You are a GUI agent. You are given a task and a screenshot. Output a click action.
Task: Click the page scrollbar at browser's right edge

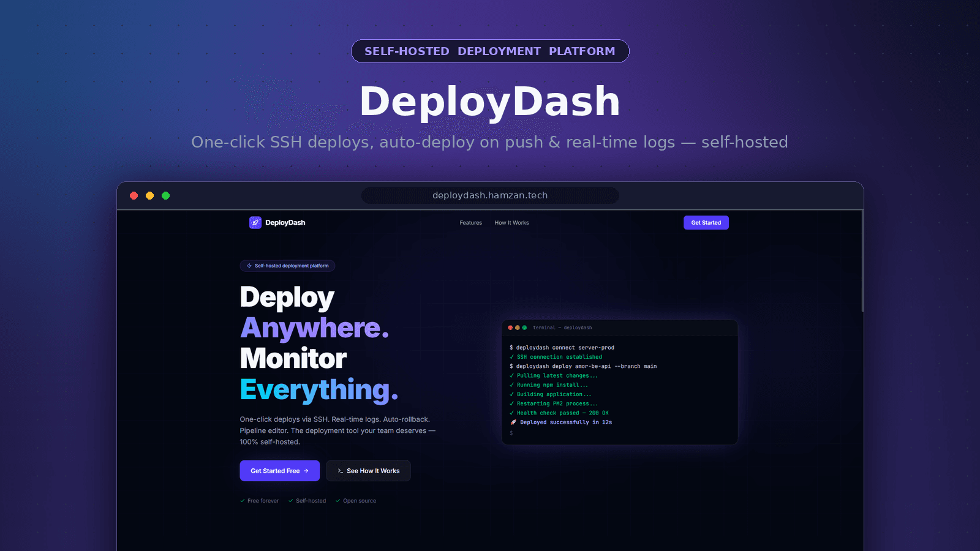[862, 261]
